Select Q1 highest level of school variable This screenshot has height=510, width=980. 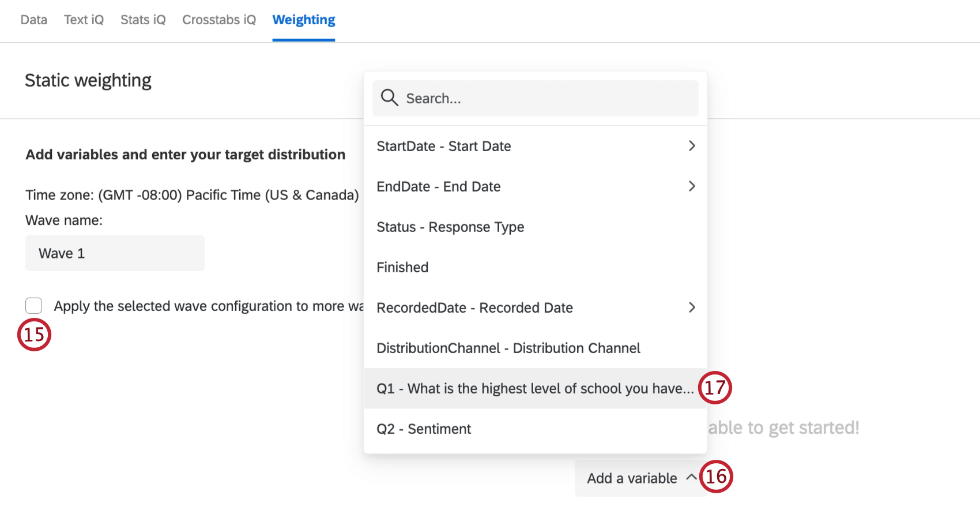click(534, 389)
